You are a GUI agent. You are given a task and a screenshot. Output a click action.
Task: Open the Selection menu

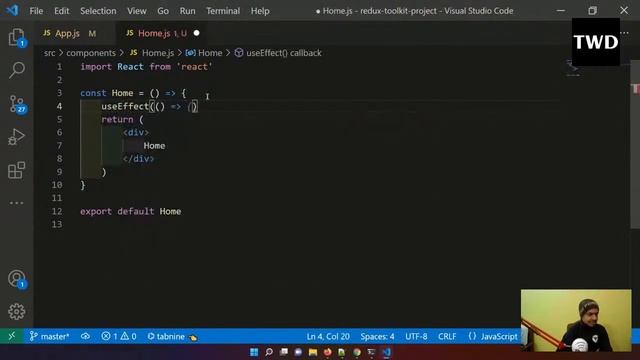click(98, 11)
